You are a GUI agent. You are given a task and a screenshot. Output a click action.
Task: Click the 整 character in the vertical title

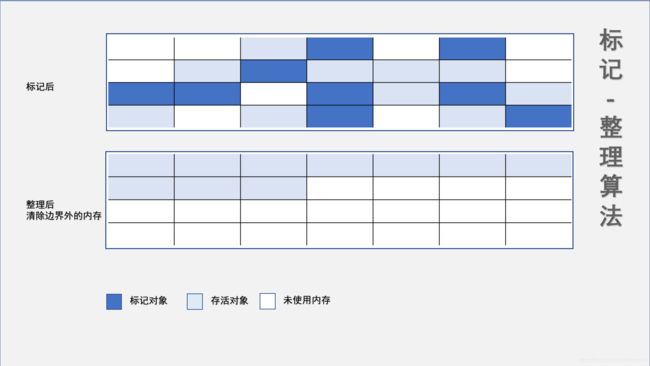pyautogui.click(x=611, y=127)
